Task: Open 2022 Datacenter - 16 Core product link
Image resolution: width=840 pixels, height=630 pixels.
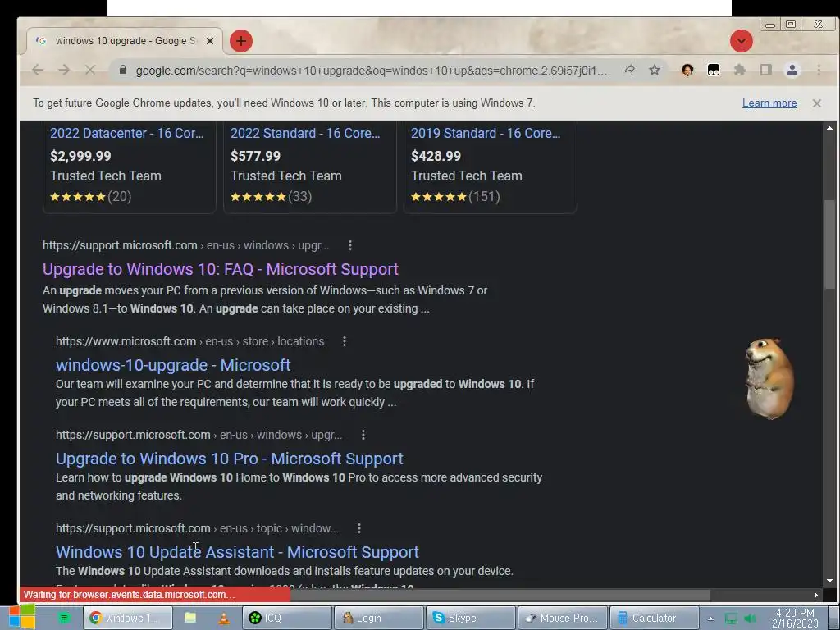Action: (127, 134)
